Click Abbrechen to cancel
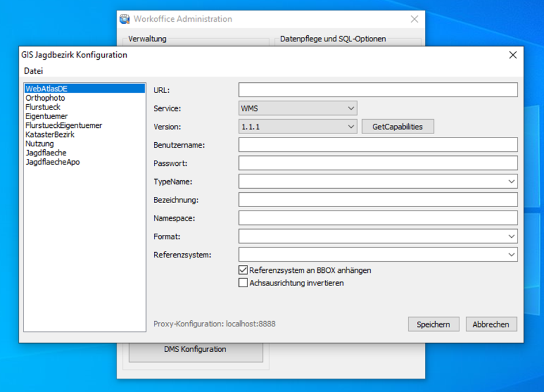Image resolution: width=544 pixels, height=392 pixels. 490,324
